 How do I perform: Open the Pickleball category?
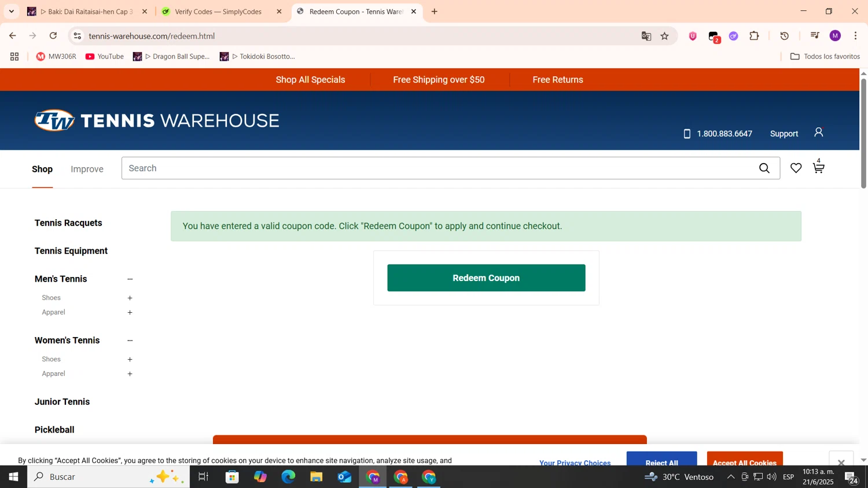(x=54, y=430)
